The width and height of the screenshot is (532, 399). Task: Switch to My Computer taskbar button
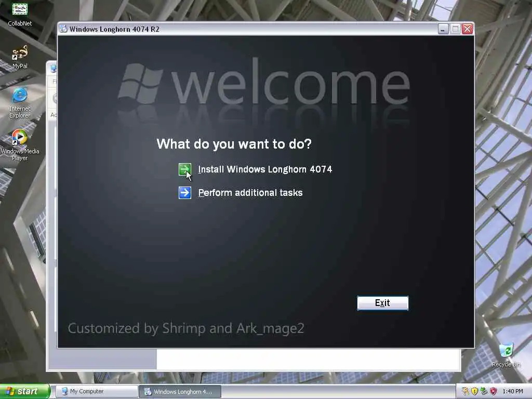pyautogui.click(x=96, y=392)
